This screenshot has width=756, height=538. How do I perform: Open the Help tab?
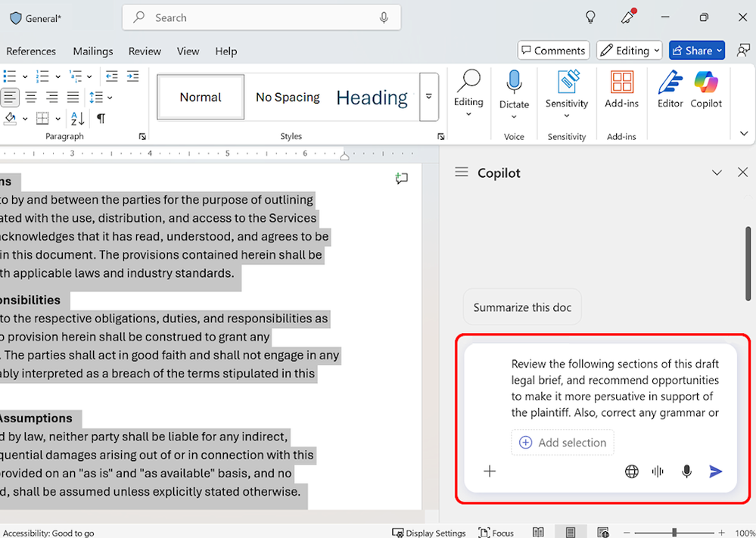click(226, 51)
